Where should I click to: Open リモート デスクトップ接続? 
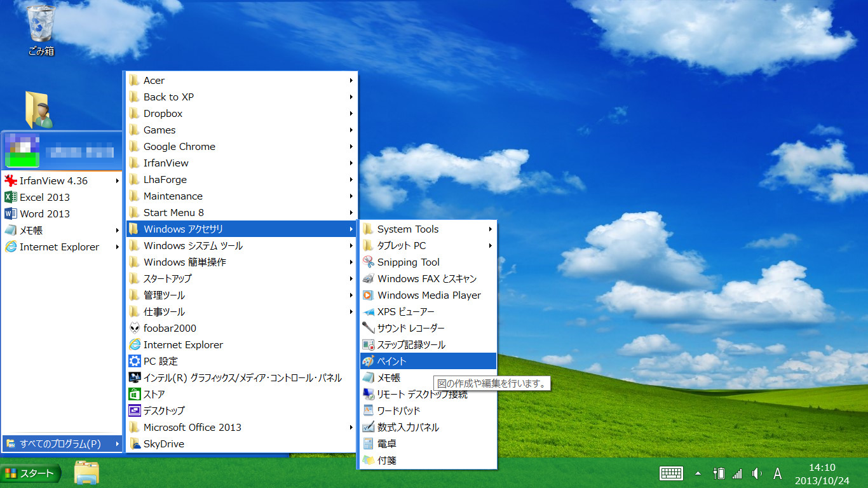pyautogui.click(x=428, y=394)
